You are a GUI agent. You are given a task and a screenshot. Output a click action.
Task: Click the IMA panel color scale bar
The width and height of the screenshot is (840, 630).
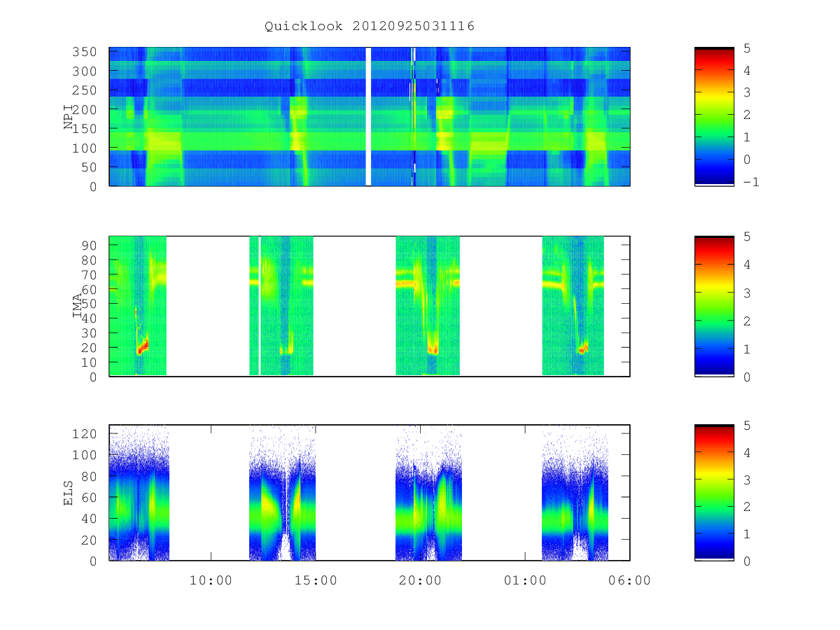(714, 306)
